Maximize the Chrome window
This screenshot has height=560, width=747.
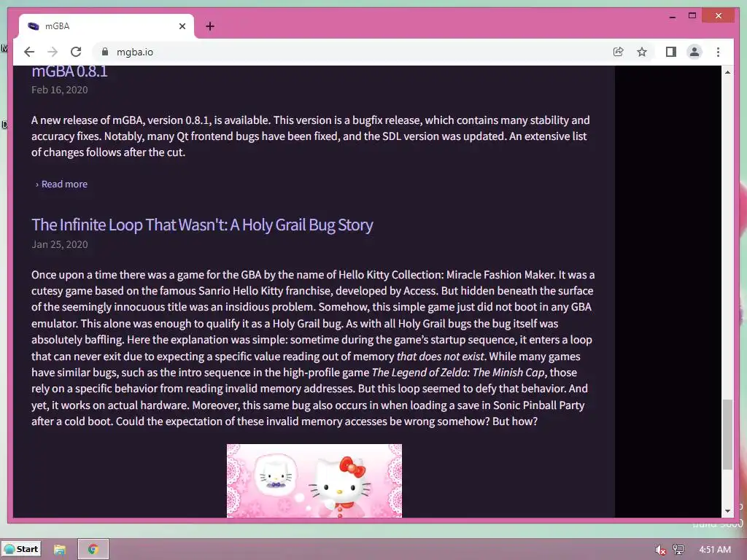tap(692, 16)
